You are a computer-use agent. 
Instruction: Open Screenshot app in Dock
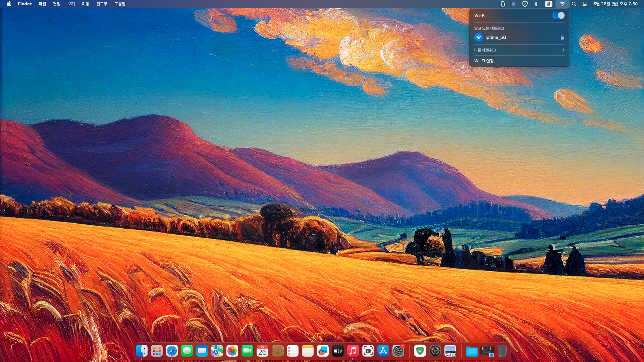368,351
